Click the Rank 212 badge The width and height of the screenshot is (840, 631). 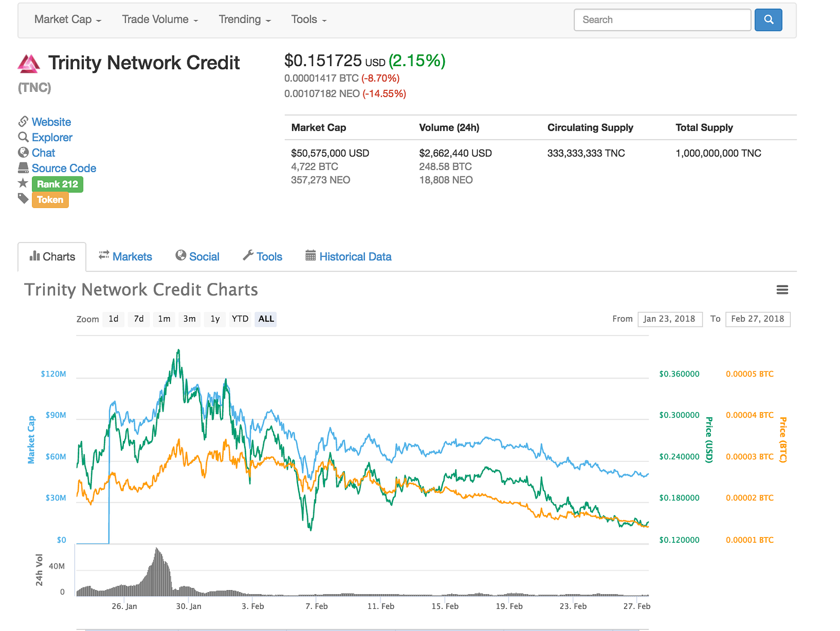pyautogui.click(x=58, y=184)
